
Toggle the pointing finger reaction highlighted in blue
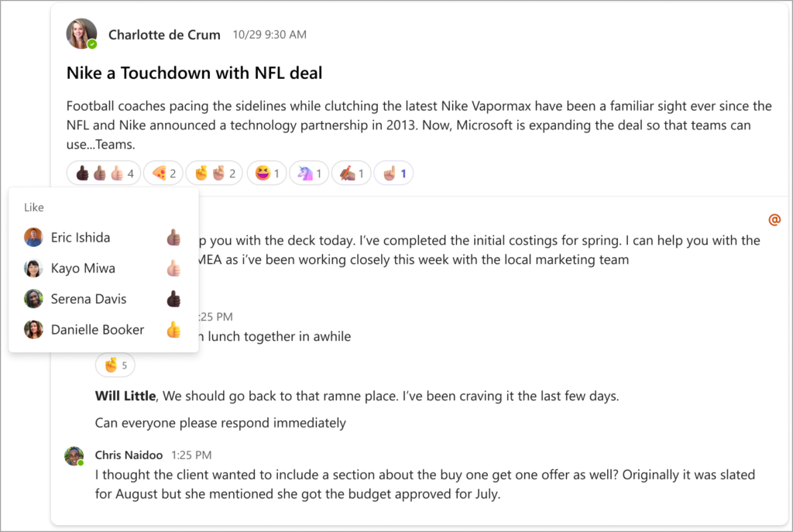click(x=393, y=173)
